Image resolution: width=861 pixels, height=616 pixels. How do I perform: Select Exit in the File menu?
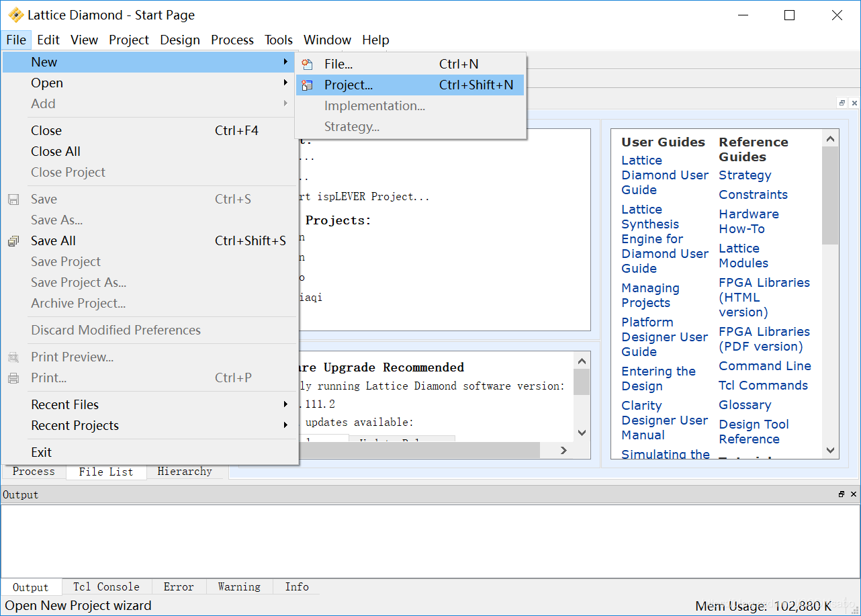[x=149, y=453]
